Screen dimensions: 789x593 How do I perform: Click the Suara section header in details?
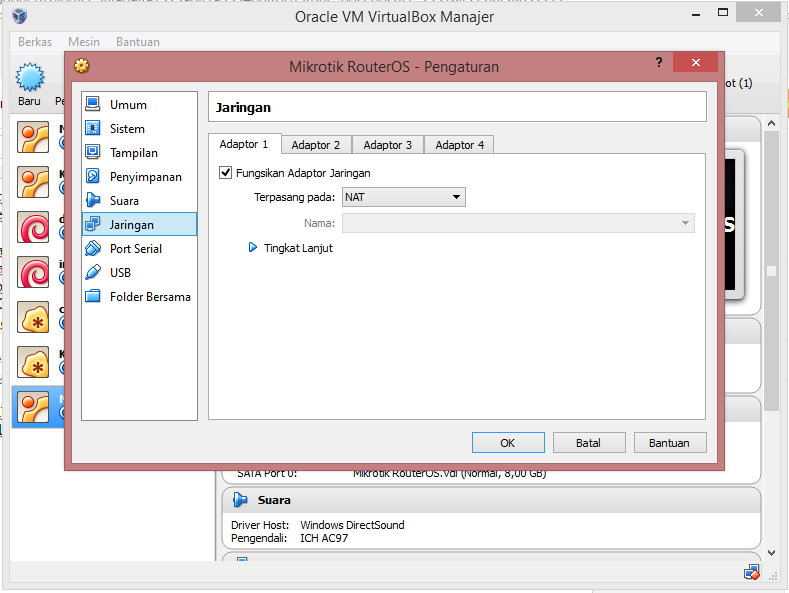(x=491, y=500)
